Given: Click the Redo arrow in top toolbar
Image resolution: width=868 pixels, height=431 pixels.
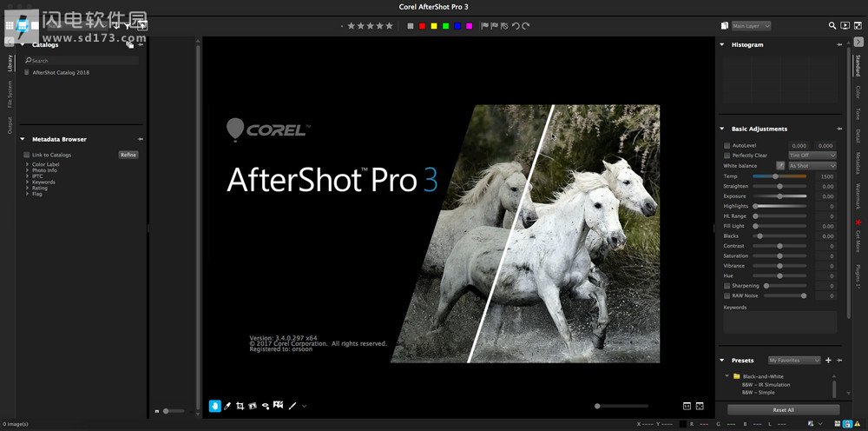Looking at the screenshot, I should point(525,26).
